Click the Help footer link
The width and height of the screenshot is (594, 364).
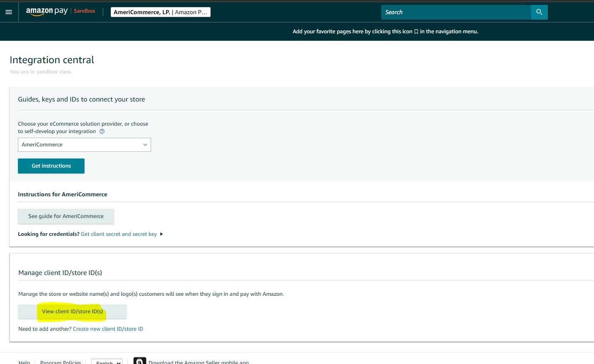[x=24, y=362]
